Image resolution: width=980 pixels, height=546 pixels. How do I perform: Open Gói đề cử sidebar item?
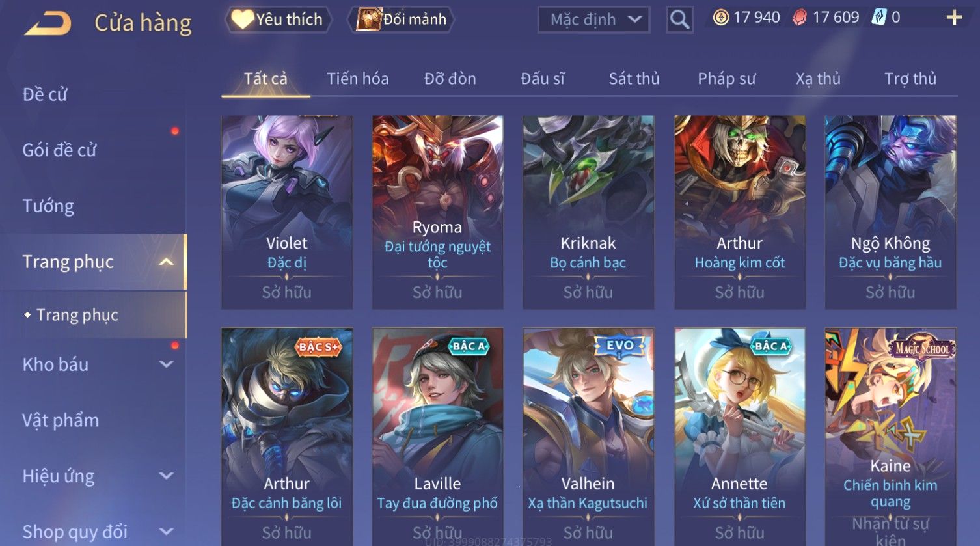click(59, 150)
